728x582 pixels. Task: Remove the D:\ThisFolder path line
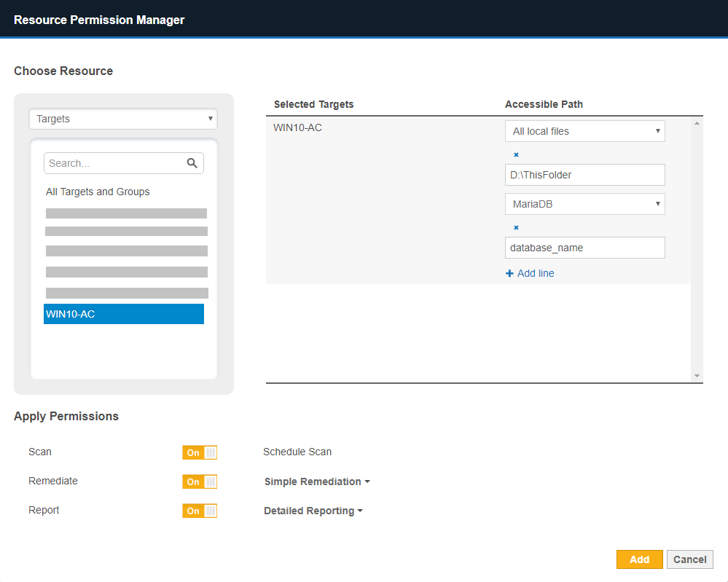tap(516, 154)
